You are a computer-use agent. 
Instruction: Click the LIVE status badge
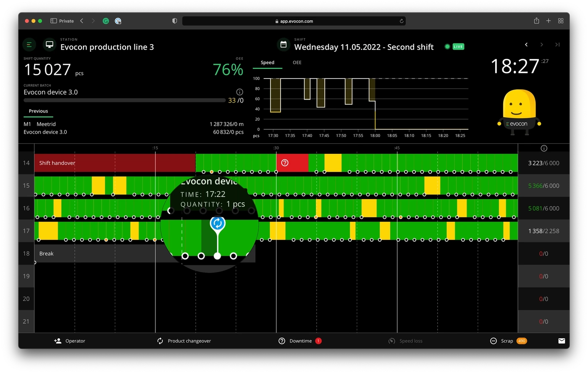(458, 47)
